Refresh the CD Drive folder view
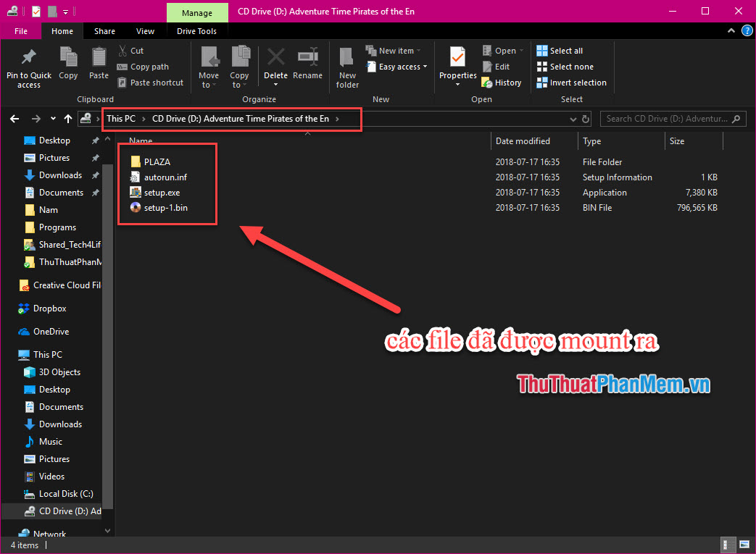This screenshot has width=756, height=554. point(586,118)
